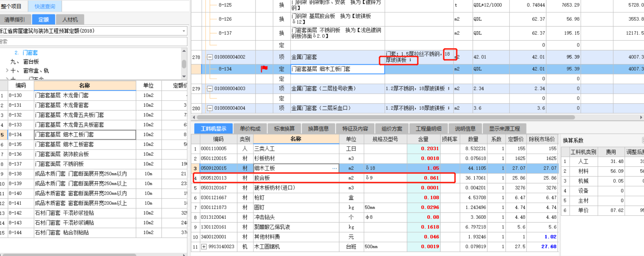Screen dimensions: 644x256
Task: Click the 0.861 含量 cell for 胶合板
Action: point(423,178)
